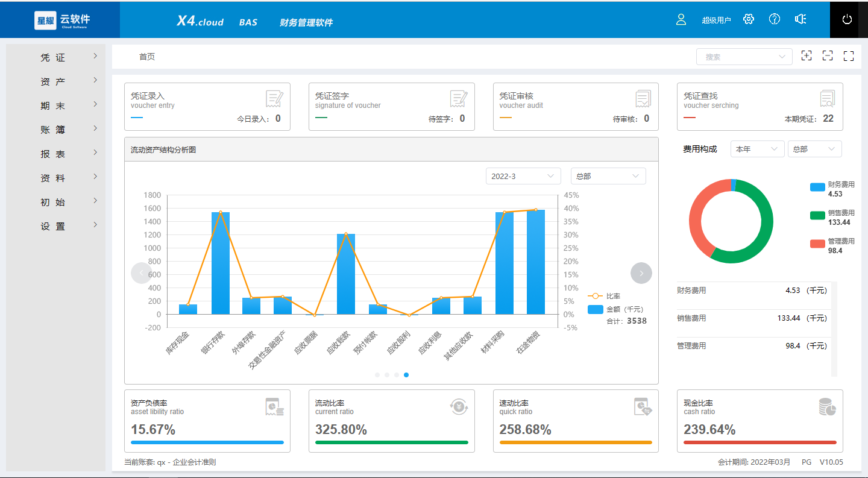Go to previous chart with left arrow
This screenshot has width=868, height=478.
(x=142, y=273)
